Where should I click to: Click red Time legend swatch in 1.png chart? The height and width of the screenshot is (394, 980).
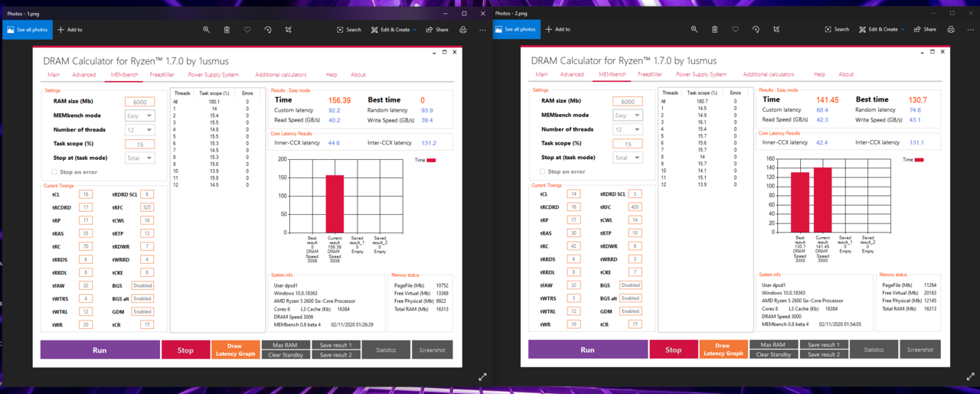[431, 160]
